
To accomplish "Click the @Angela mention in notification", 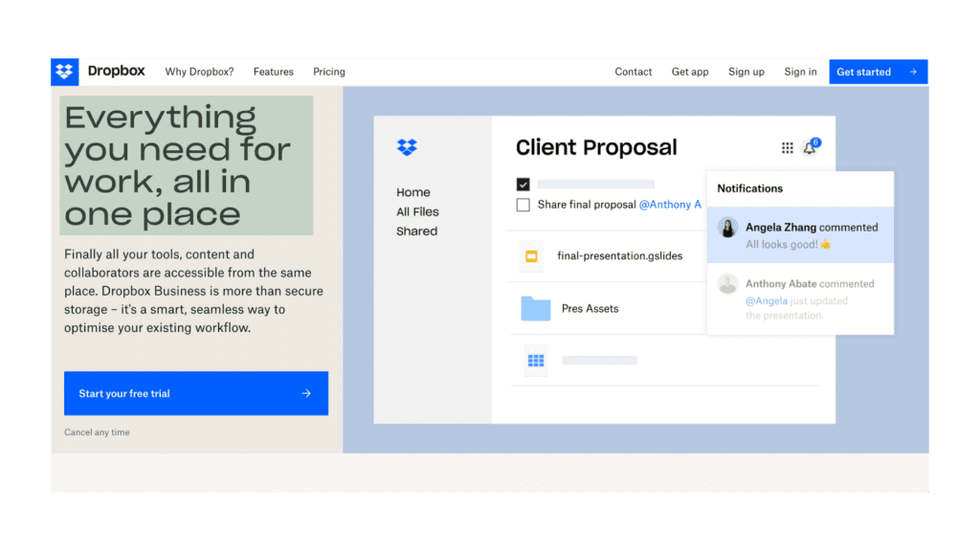I will (x=767, y=300).
